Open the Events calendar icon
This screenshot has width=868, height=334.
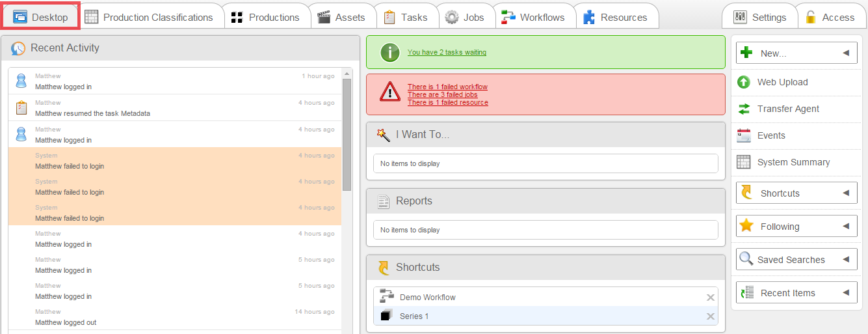pyautogui.click(x=744, y=135)
